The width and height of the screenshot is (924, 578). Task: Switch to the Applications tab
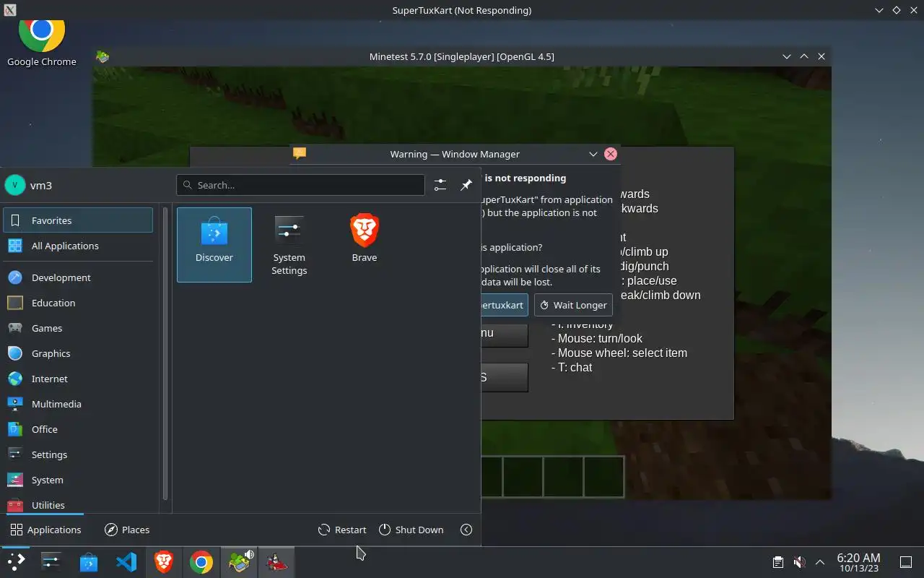click(x=45, y=530)
